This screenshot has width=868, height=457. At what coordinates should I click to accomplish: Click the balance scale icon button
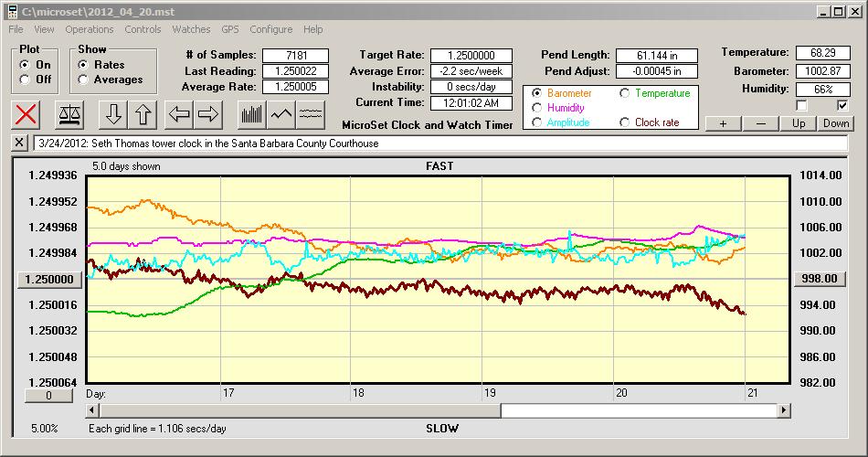click(69, 114)
